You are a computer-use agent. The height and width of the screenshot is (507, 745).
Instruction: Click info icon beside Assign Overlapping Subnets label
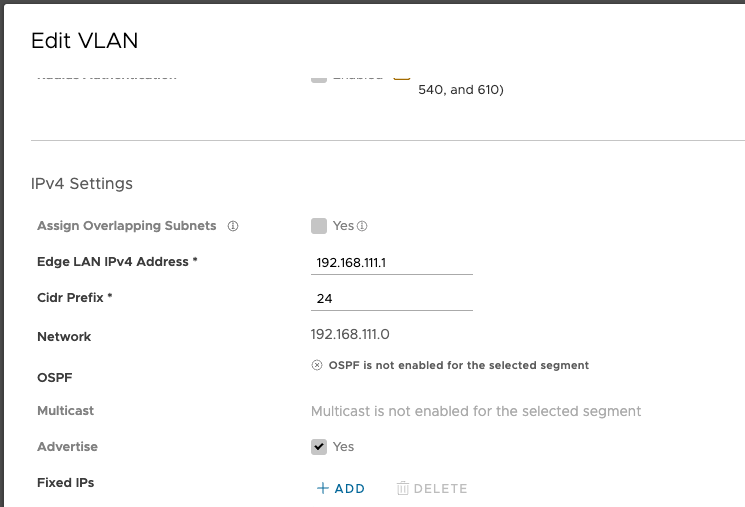click(x=233, y=226)
